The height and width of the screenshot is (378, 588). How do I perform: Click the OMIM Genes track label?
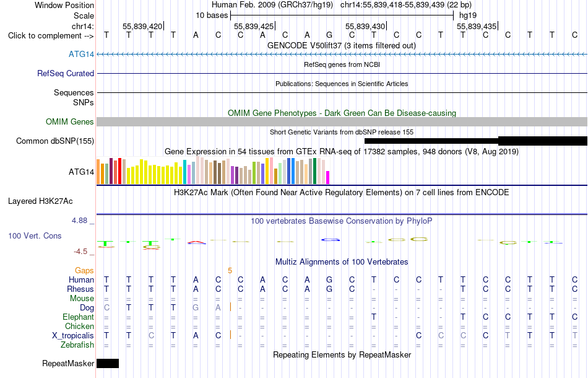(70, 122)
